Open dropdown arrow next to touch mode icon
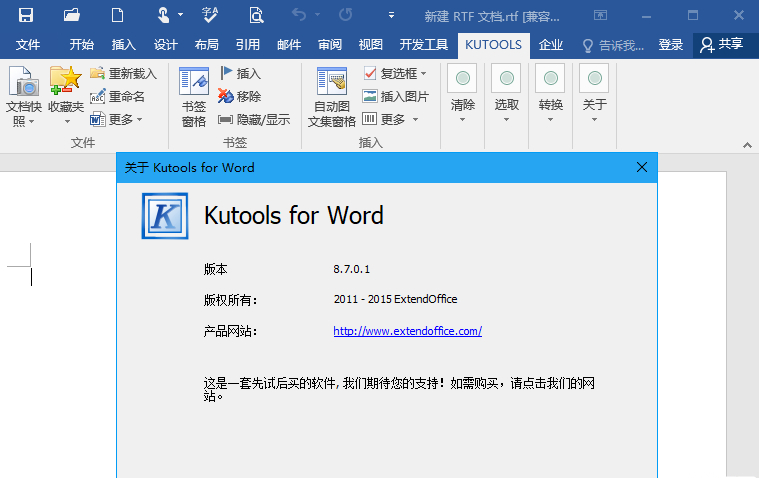Image resolution: width=759 pixels, height=478 pixels. click(181, 15)
